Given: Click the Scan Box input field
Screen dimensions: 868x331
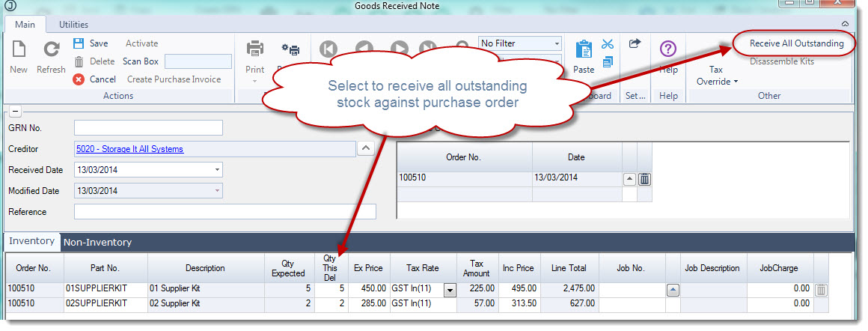Looking at the screenshot, I should 198,61.
